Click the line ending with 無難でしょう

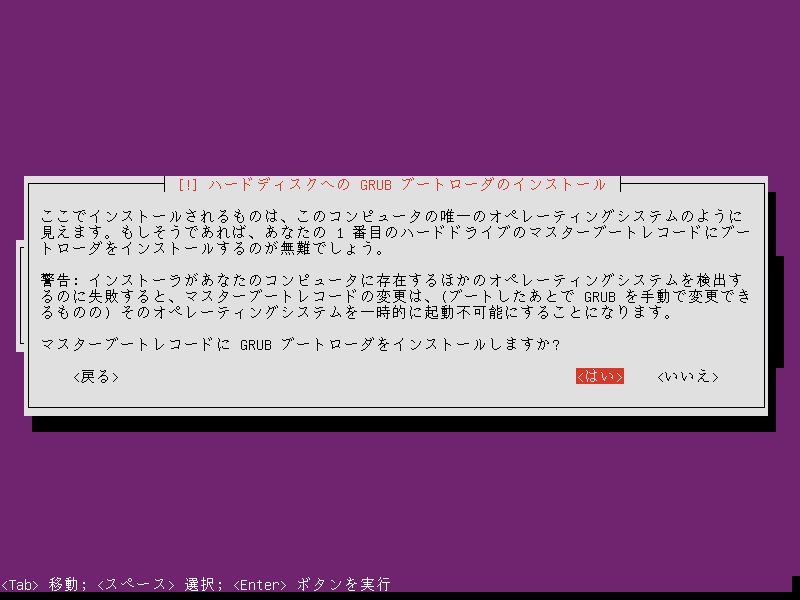point(212,249)
